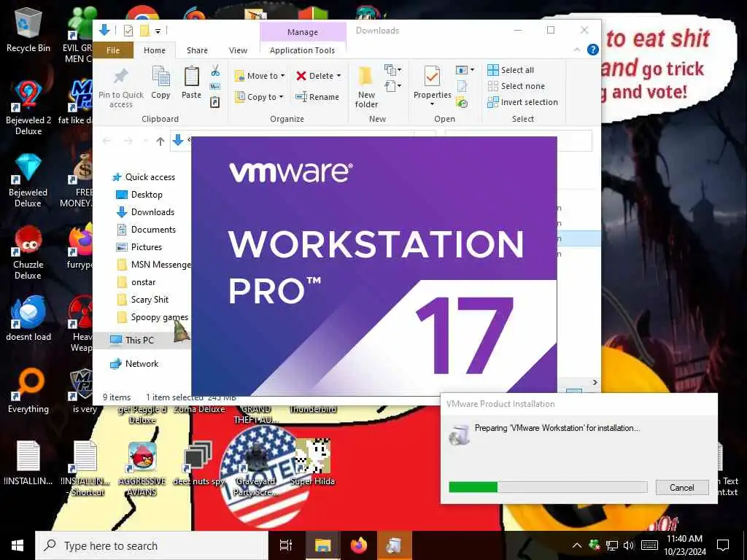
Task: Click quick access toolbar Properties checkmark icon
Action: pos(128,31)
